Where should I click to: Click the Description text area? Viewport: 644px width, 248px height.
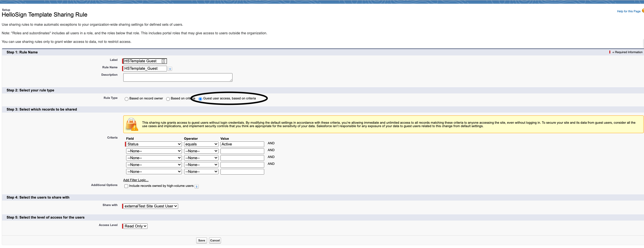click(x=178, y=77)
